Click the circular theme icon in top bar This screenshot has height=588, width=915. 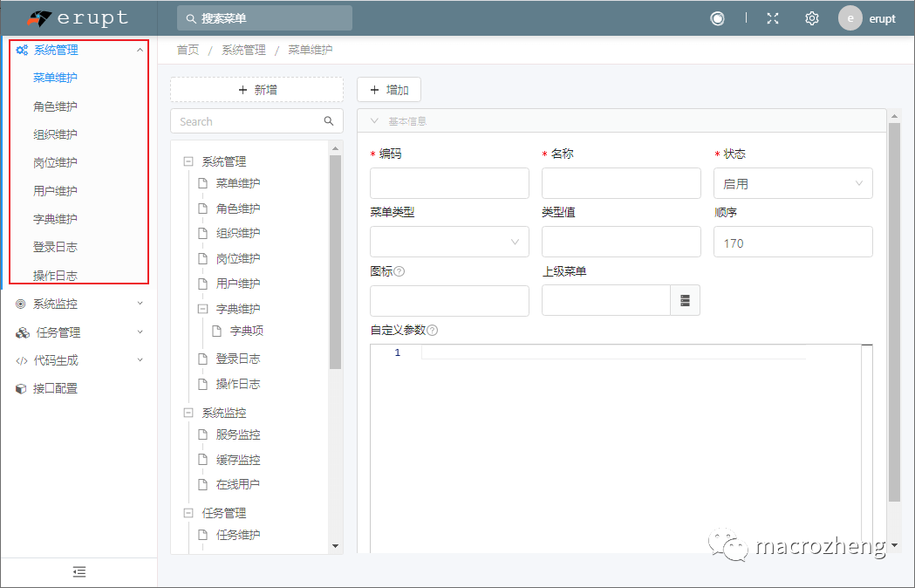pos(717,18)
